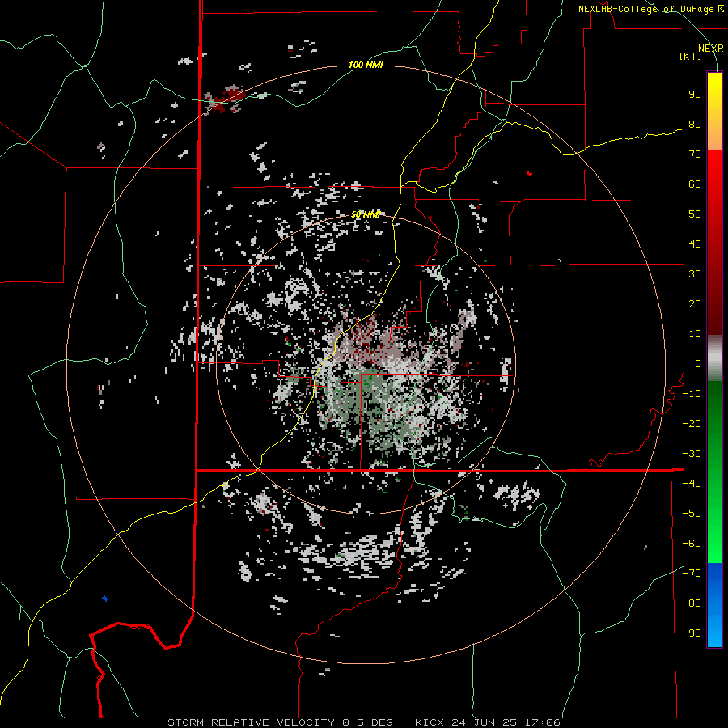Click the -20 value on the velocity scale
Screen dimensions: 728x728
point(692,424)
